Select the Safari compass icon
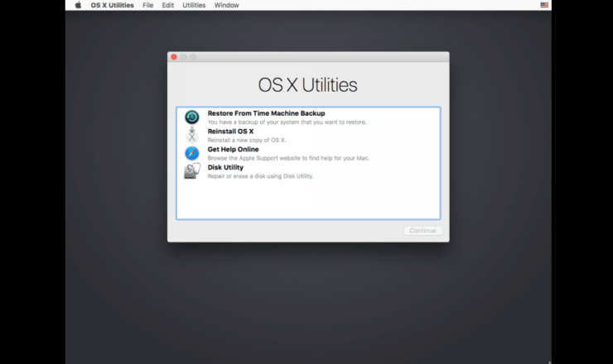Image resolution: width=613 pixels, height=364 pixels. [x=192, y=153]
